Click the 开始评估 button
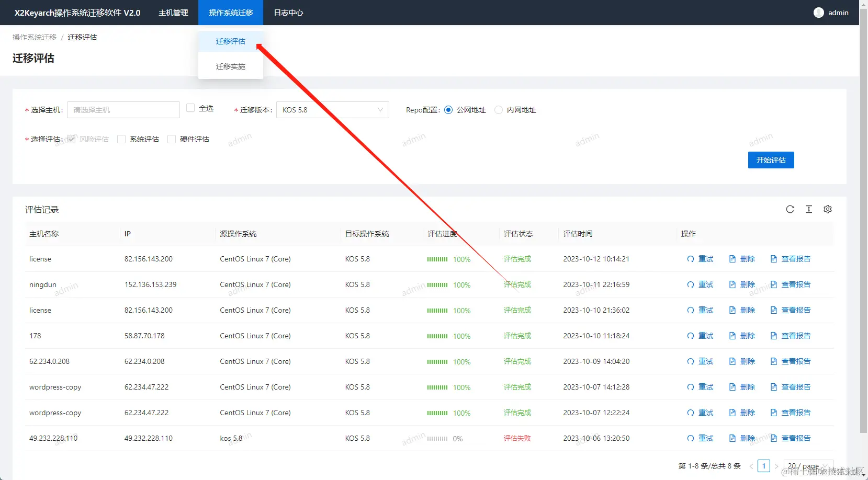Viewport: 868px width, 480px height. pos(771,160)
